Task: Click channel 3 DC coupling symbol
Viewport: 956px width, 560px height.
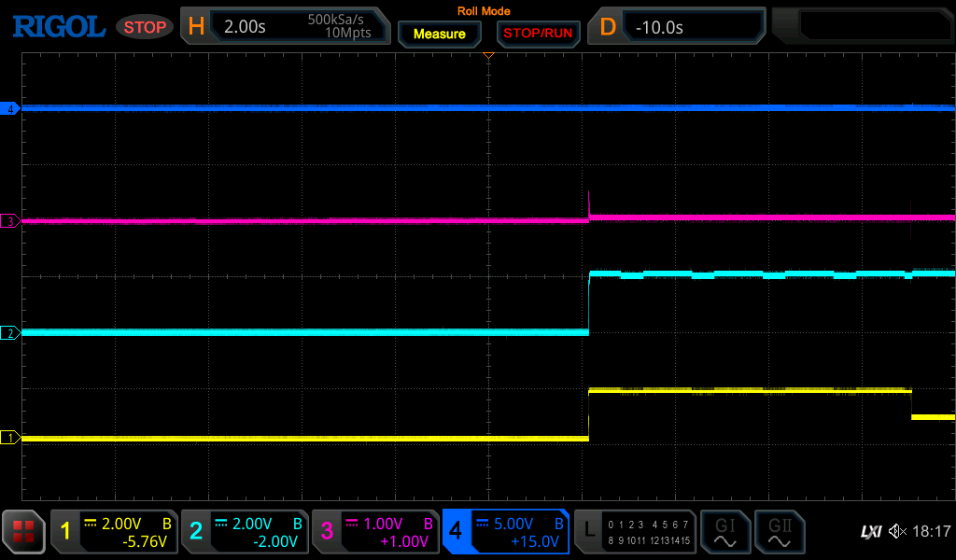Action: tap(352, 523)
